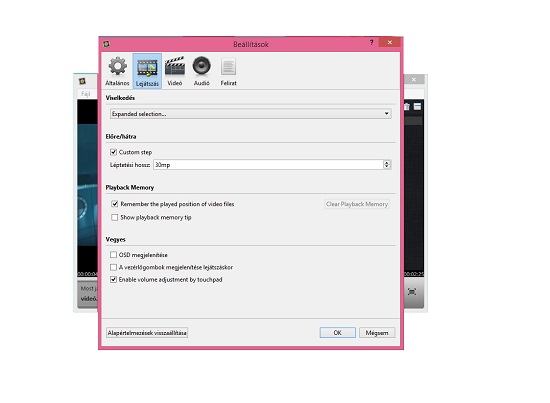Confirm settings with OK button
The width and height of the screenshot is (550, 403).
pos(337,333)
